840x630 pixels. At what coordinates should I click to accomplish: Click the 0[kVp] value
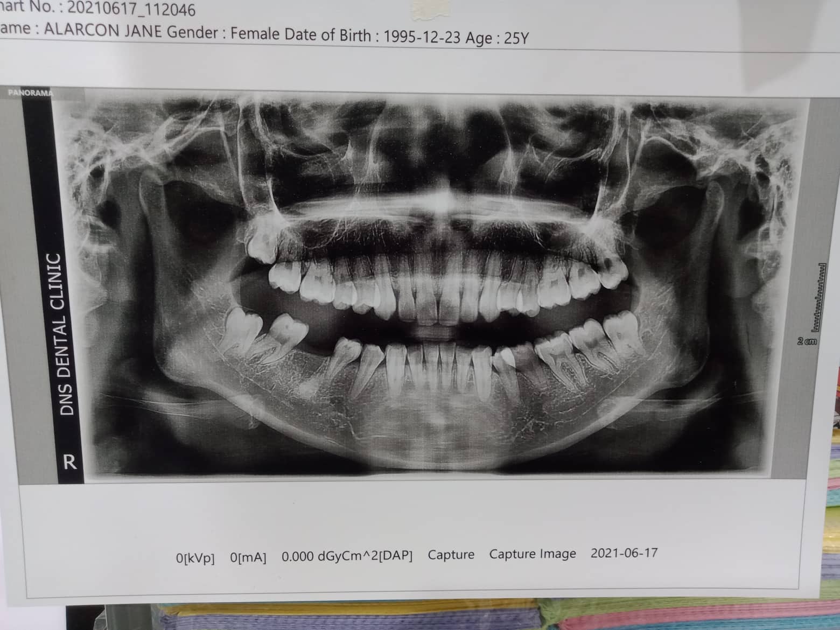point(195,558)
